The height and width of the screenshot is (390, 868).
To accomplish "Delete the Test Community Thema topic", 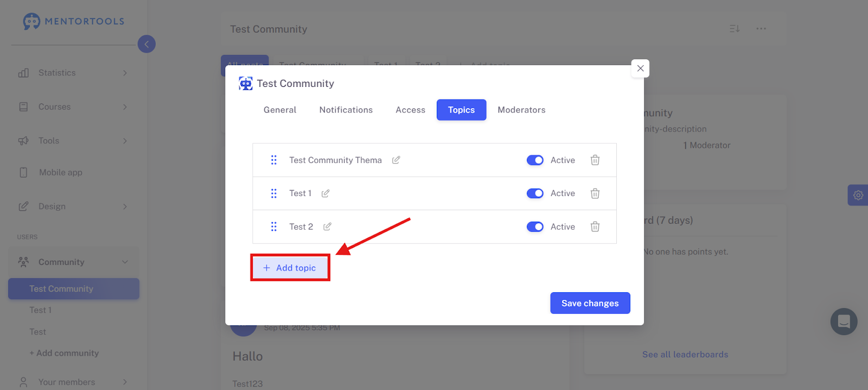I will (595, 160).
